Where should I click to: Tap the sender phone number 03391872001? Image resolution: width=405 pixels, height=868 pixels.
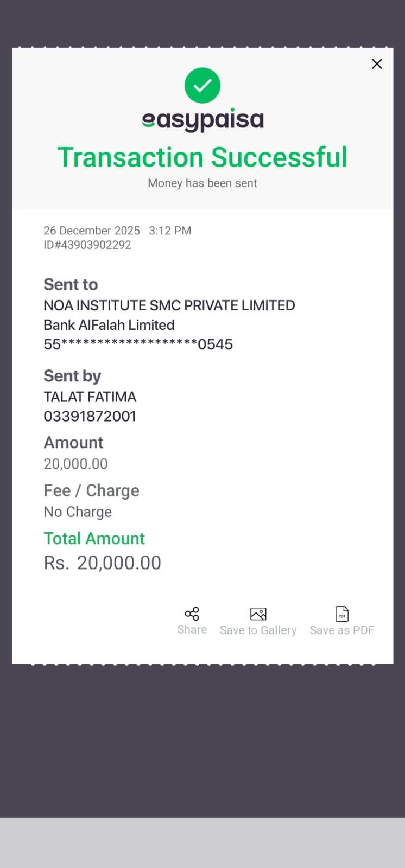tap(90, 416)
